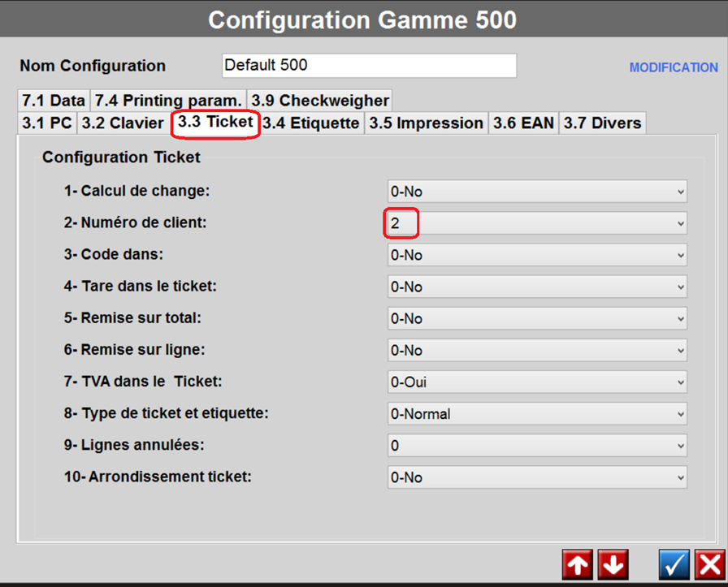
Task: Expand the Numéro de client dropdown
Action: (537, 223)
